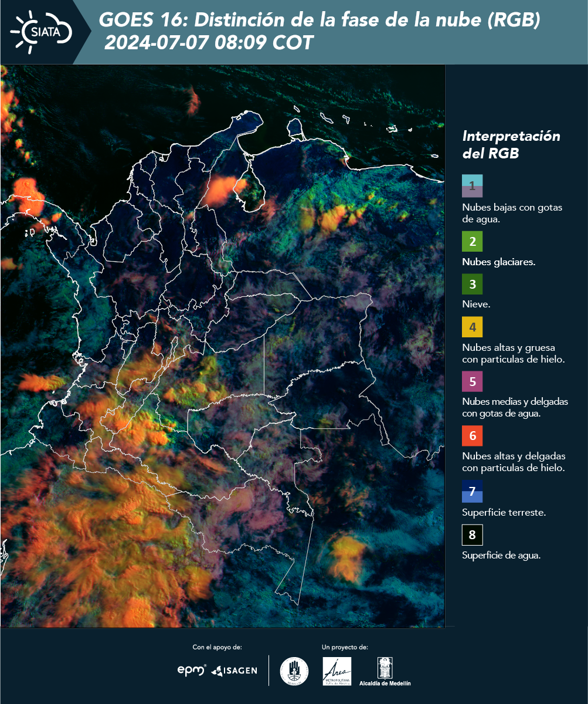Image resolution: width=588 pixels, height=704 pixels.
Task: Click the Área Metropolitana logo
Action: pyautogui.click(x=337, y=671)
